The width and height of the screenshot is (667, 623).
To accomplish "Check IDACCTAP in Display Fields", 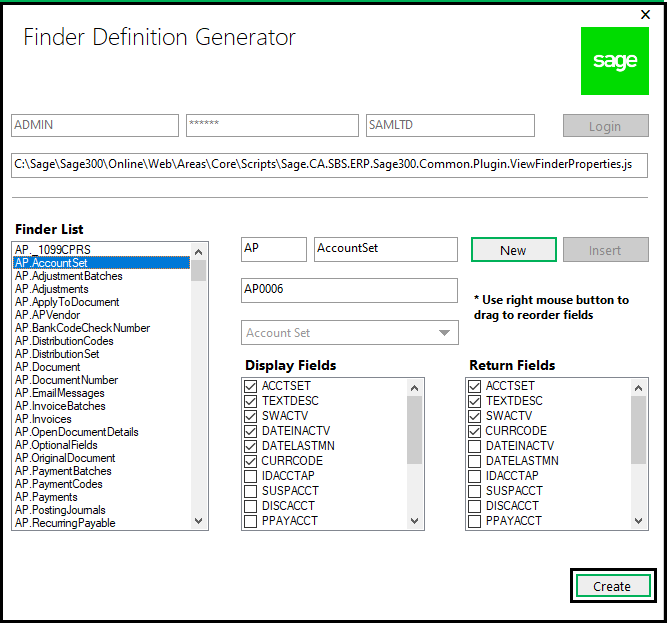I will pyautogui.click(x=251, y=476).
